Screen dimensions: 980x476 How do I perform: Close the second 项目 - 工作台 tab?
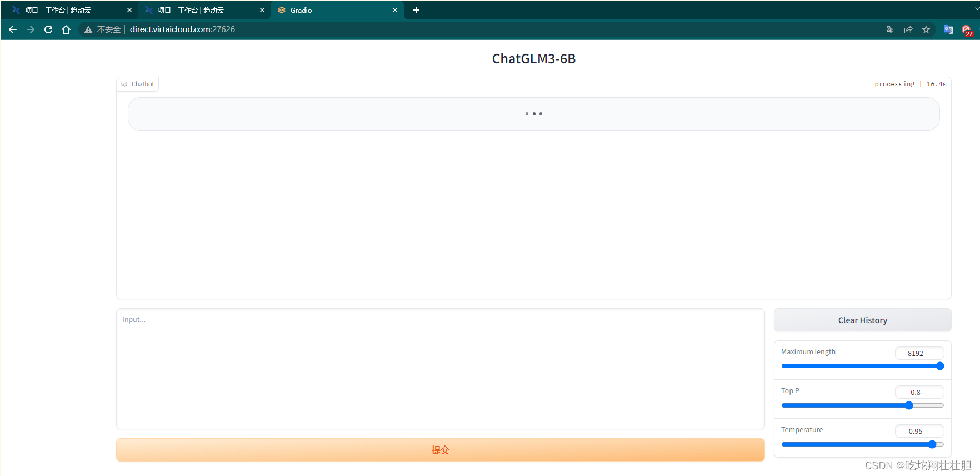(x=262, y=10)
